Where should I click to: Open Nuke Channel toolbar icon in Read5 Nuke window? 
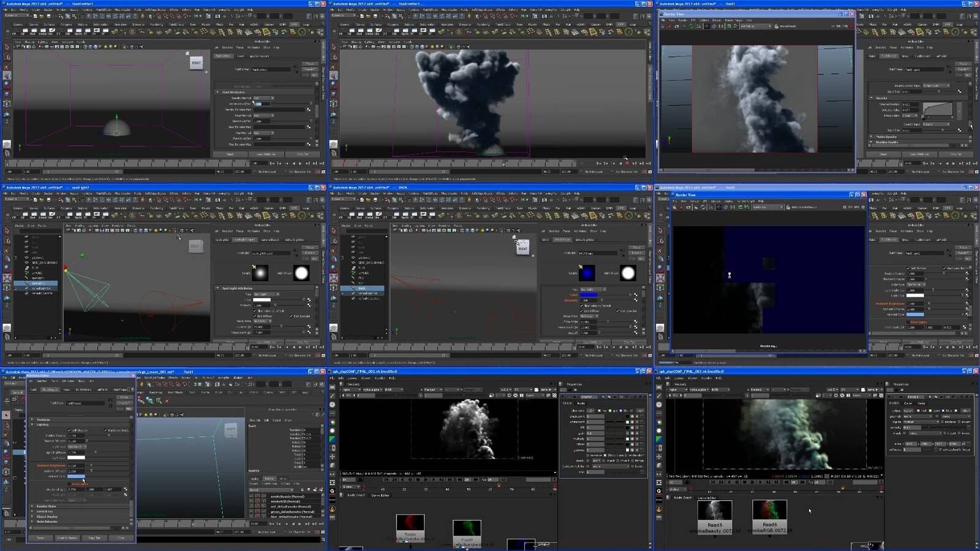pyautogui.click(x=659, y=413)
